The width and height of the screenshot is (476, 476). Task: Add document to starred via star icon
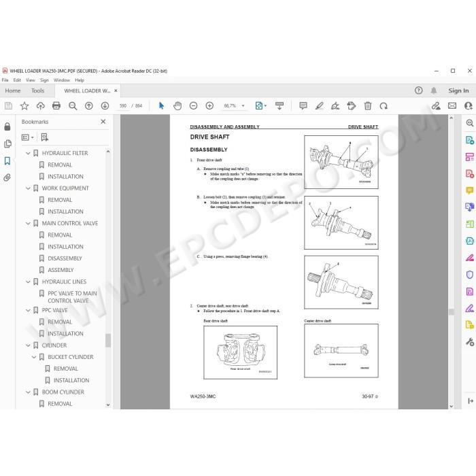click(24, 105)
